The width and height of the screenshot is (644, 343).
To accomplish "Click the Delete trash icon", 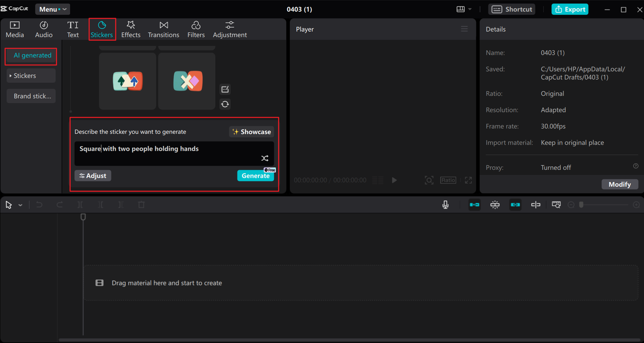I will tap(141, 205).
